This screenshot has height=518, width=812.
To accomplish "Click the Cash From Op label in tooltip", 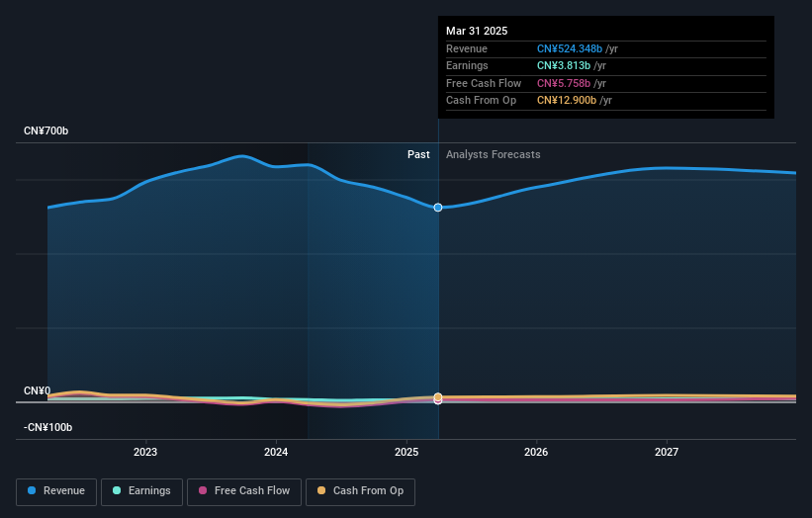I will 481,101.
